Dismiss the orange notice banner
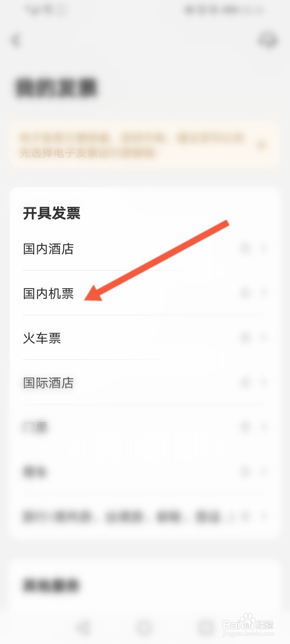The width and height of the screenshot is (290, 644). click(262, 144)
